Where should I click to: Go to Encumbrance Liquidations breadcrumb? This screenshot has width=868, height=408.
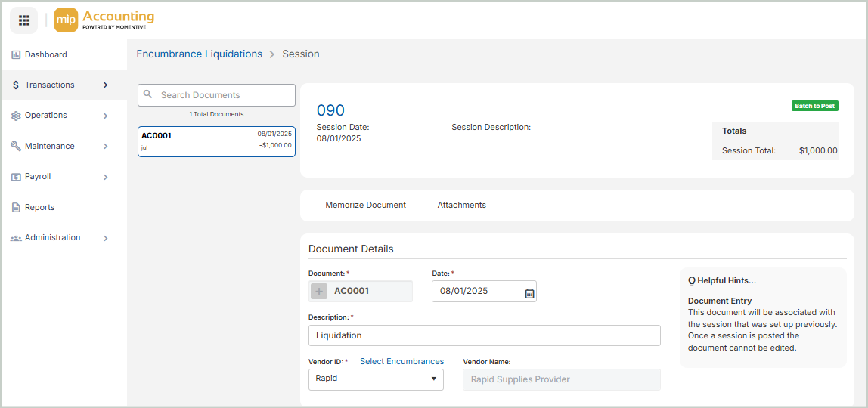[x=199, y=54]
